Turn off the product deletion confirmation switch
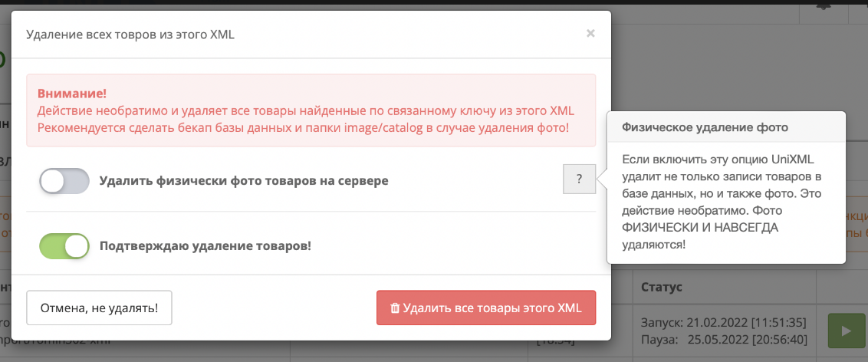The height and width of the screenshot is (362, 868). tap(64, 246)
